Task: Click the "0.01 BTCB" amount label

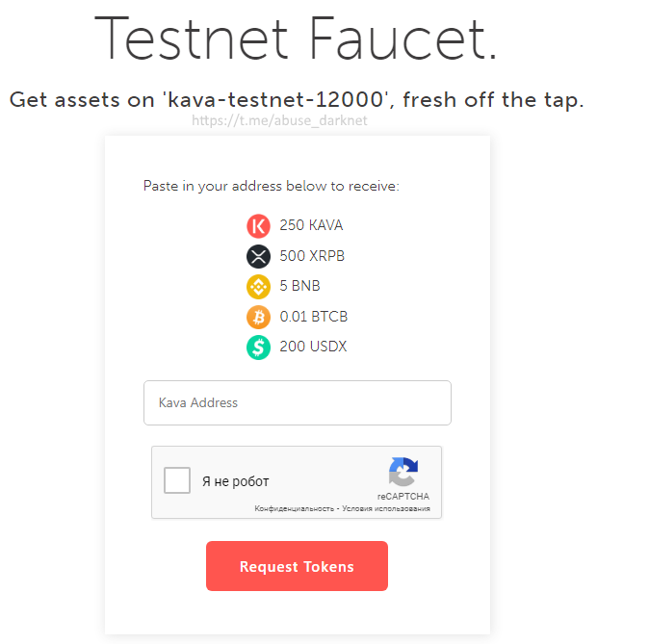Action: click(314, 317)
